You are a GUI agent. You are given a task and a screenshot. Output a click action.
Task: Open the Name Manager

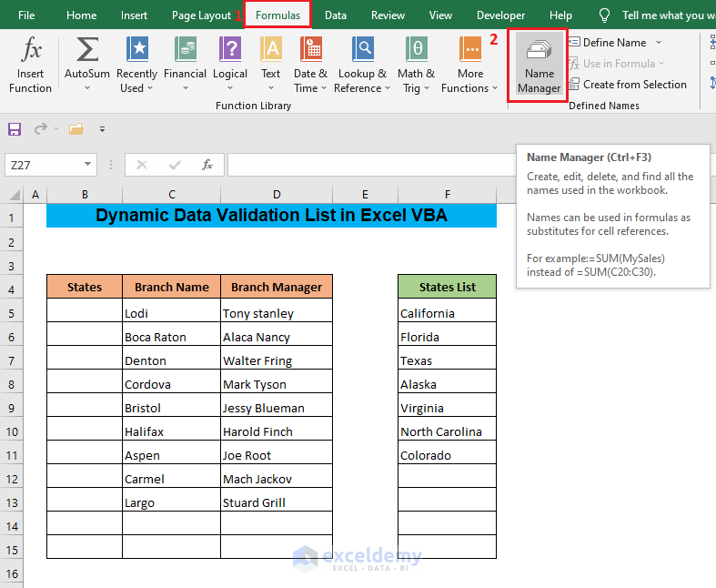[x=539, y=64]
